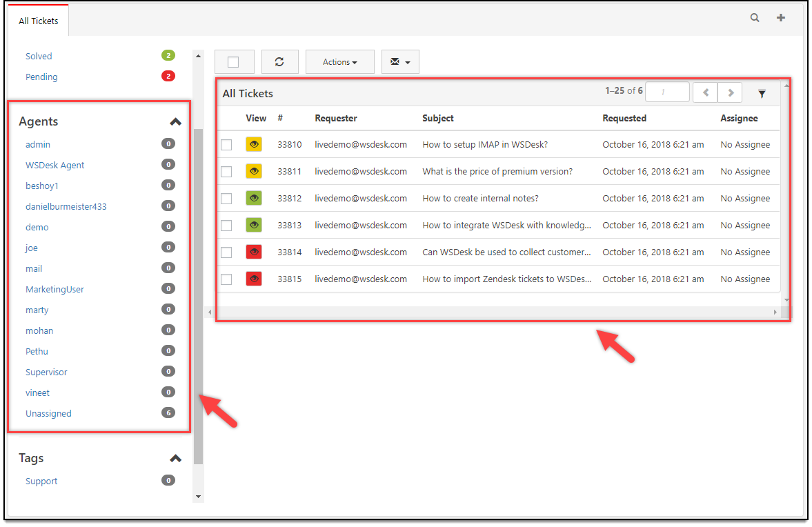Viewport: 812px width, 527px height.
Task: Click the sidebar scroll-up arrow
Action: point(198,56)
